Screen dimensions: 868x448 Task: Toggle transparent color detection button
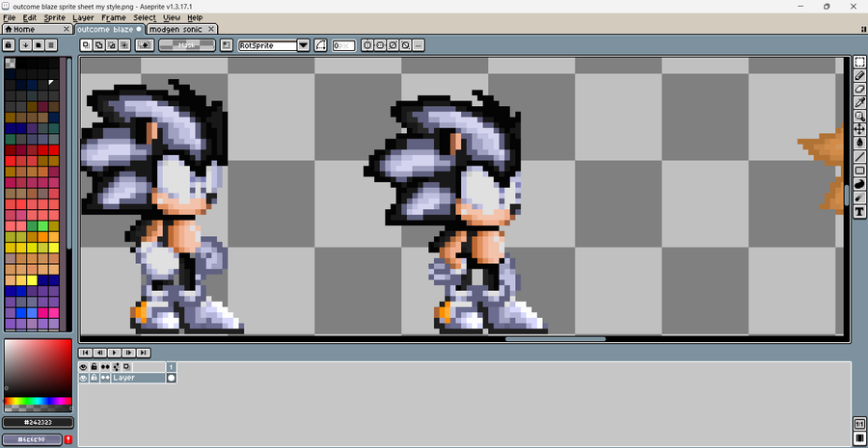click(145, 45)
